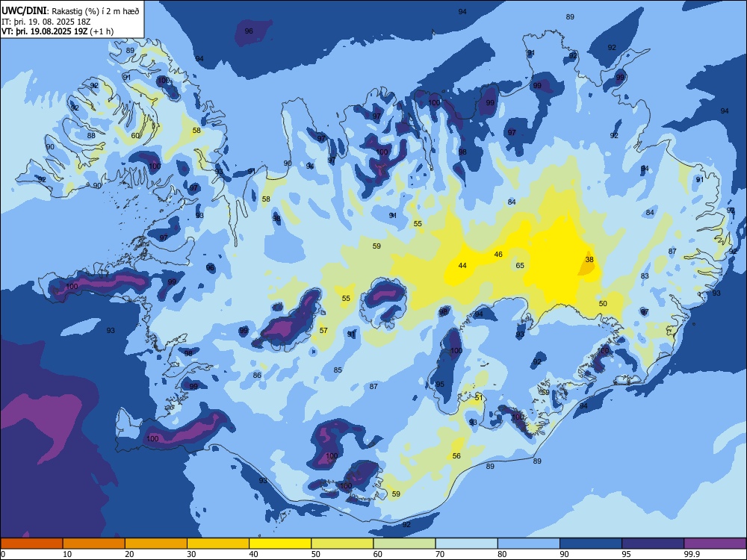Click the '86' humidity value on the map
The width and height of the screenshot is (747, 560).
click(257, 375)
